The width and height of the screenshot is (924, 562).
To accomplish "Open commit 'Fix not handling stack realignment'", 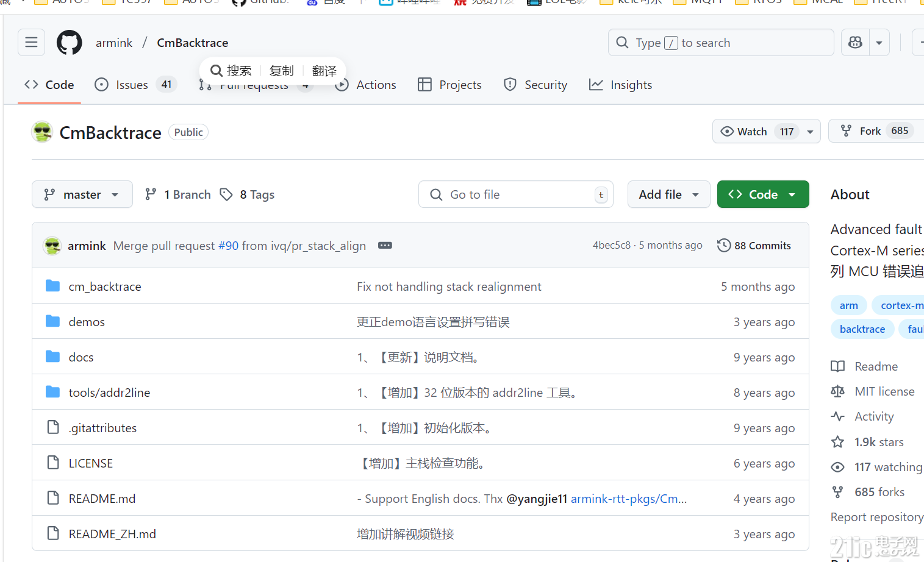I will [449, 286].
